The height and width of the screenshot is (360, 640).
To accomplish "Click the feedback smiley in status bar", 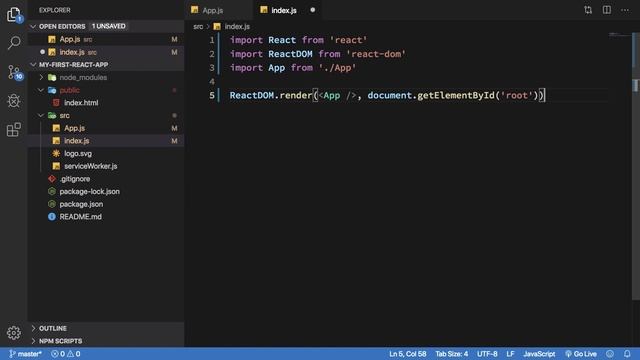I will (610, 354).
